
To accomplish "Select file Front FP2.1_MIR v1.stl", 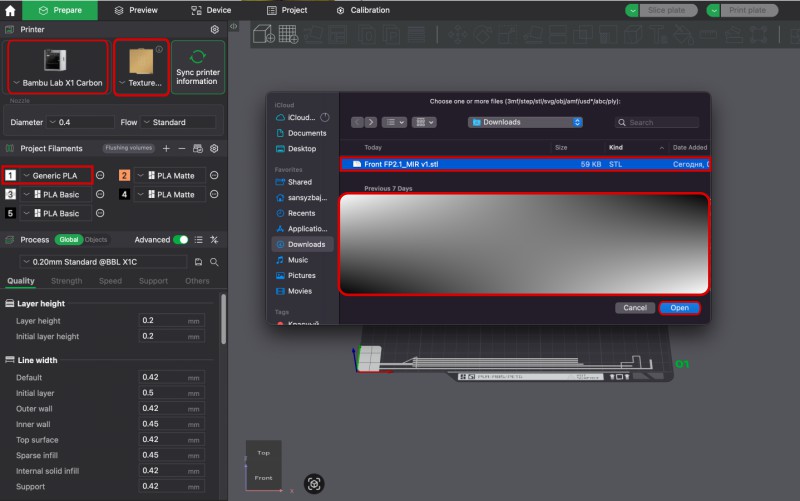I will [x=524, y=164].
